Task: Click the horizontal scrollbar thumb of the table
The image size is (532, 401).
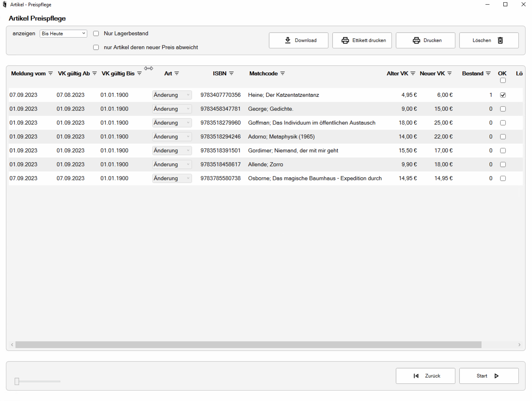Action: point(248,345)
